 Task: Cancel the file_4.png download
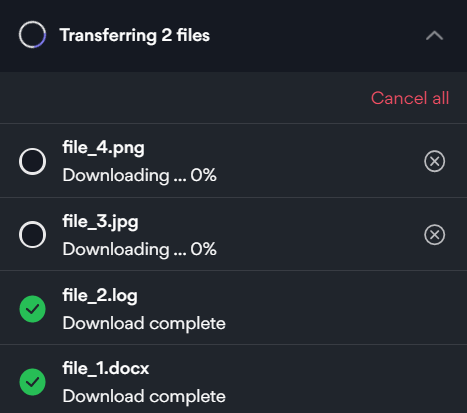434,161
